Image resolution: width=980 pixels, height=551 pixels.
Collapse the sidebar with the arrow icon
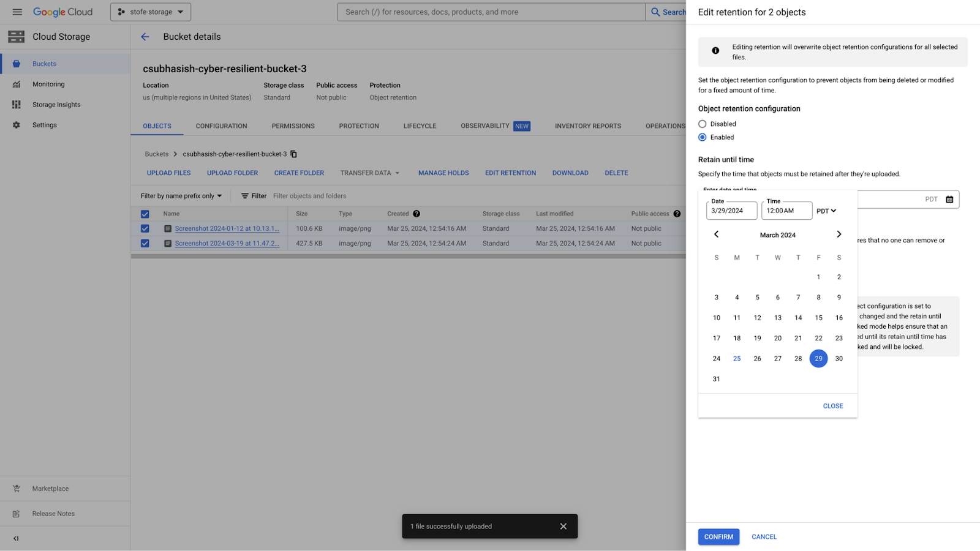pyautogui.click(x=16, y=539)
